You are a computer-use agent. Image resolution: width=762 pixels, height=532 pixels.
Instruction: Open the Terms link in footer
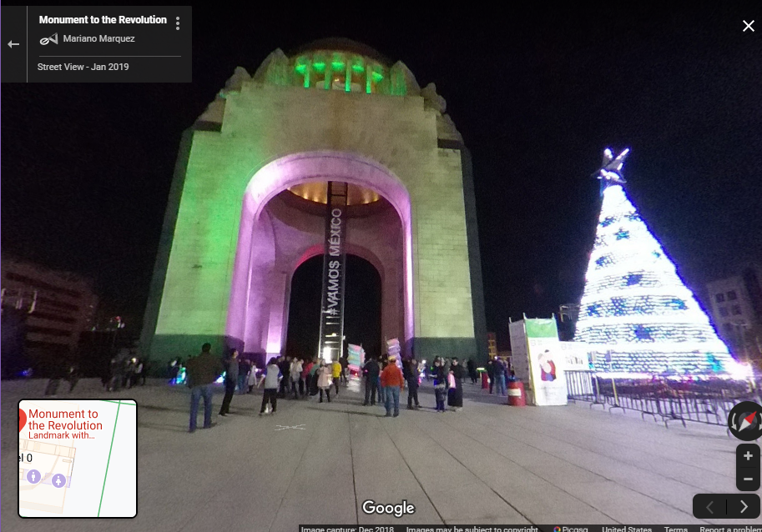(675, 529)
